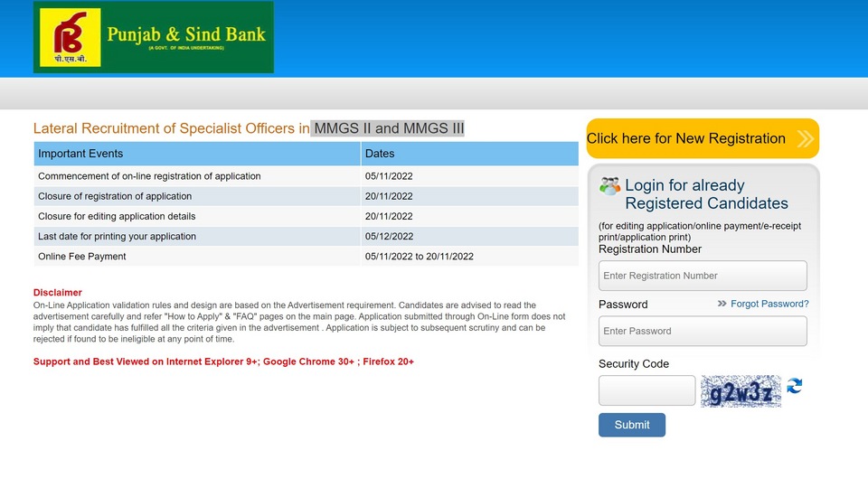Click the Punjab & Sind Bank logo
868x488 pixels.
[154, 37]
